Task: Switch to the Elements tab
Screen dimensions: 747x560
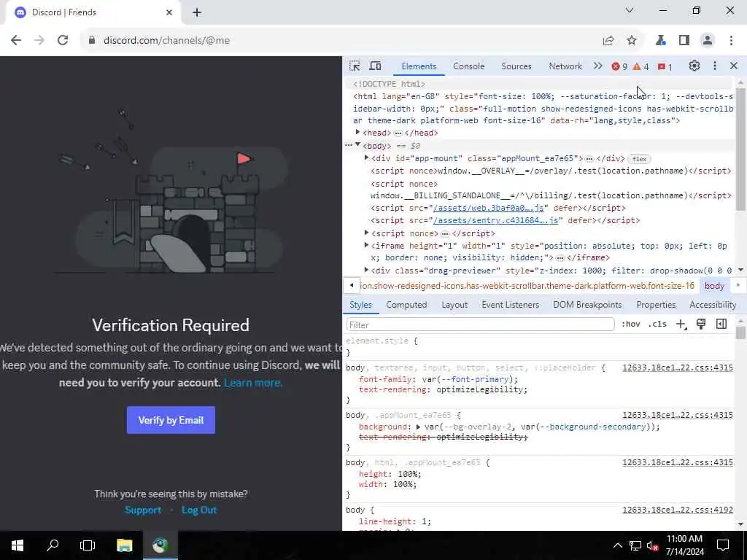Action: pyautogui.click(x=419, y=66)
